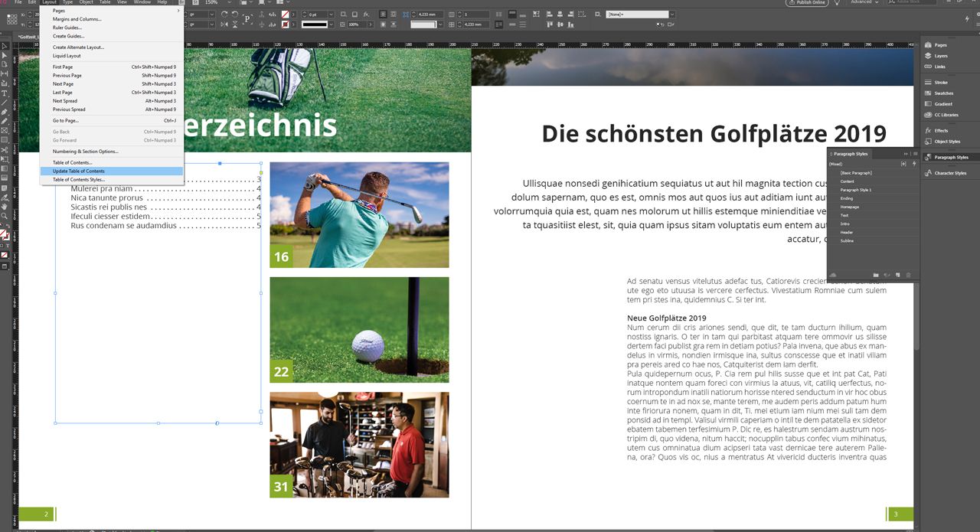Activate the Type tool
This screenshot has height=532, width=980.
coord(5,92)
